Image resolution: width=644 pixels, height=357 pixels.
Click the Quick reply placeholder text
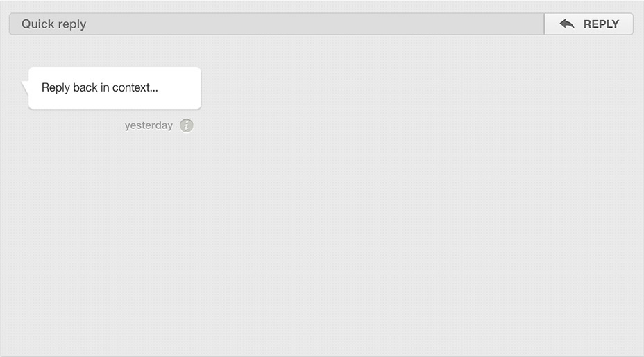pyautogui.click(x=54, y=24)
